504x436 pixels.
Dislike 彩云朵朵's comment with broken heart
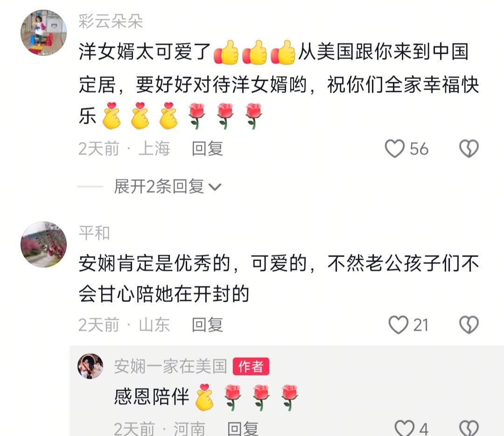click(x=469, y=149)
